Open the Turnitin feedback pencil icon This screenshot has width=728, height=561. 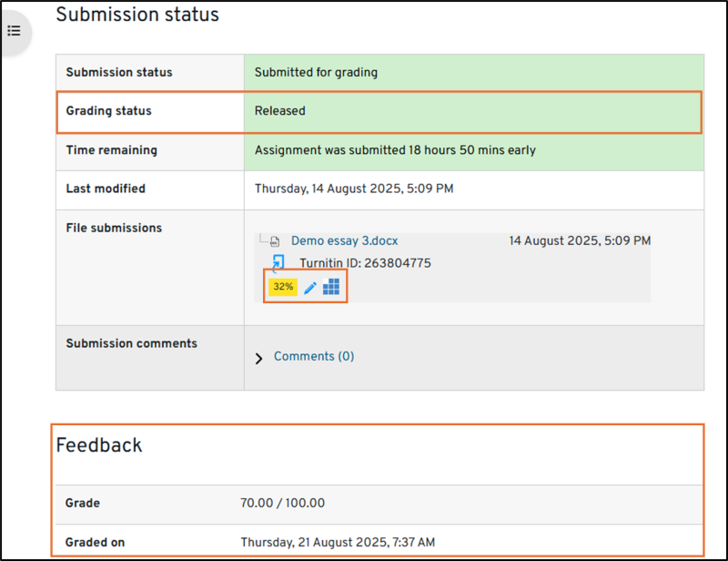310,287
